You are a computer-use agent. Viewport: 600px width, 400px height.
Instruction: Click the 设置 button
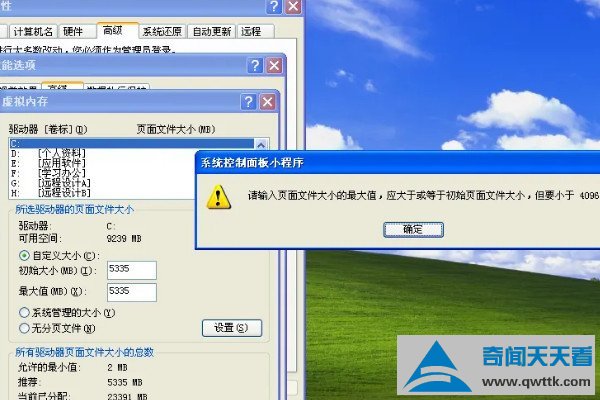coord(232,328)
